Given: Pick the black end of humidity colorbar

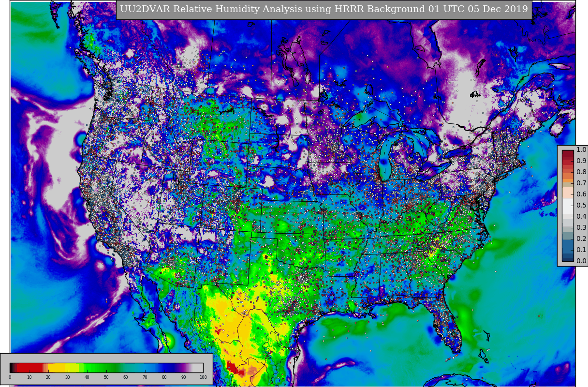Looking at the screenshot, I should [x=11, y=368].
